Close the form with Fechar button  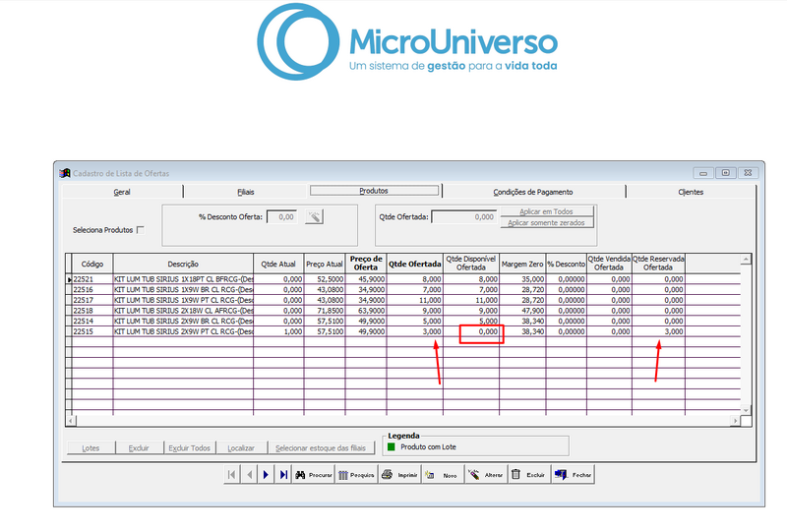click(573, 474)
